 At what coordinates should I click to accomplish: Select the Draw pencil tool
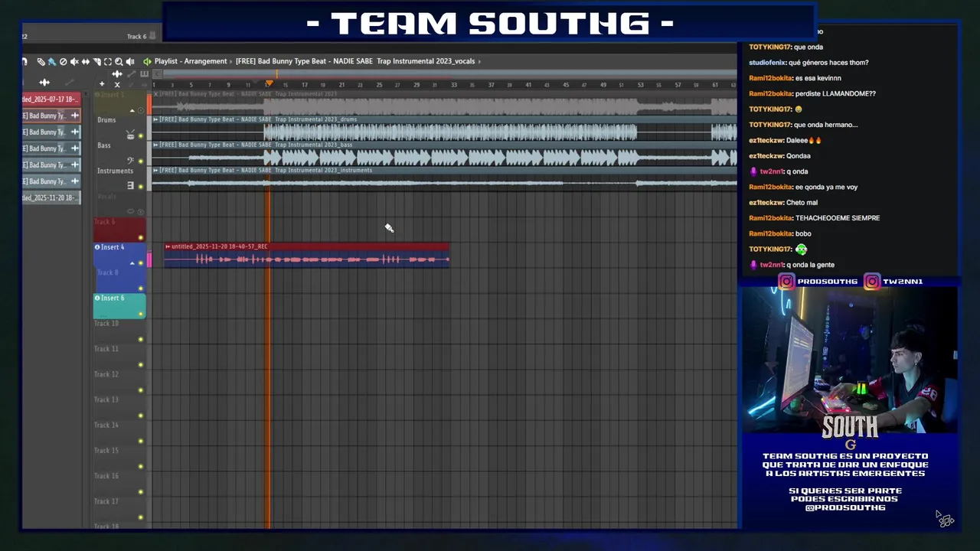point(41,61)
